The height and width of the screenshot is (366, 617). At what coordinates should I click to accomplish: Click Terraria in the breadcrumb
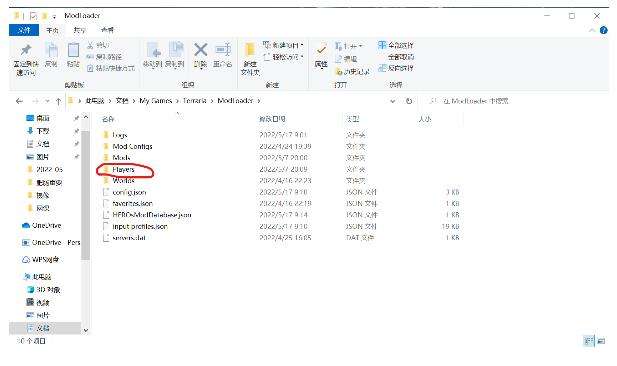(x=194, y=101)
